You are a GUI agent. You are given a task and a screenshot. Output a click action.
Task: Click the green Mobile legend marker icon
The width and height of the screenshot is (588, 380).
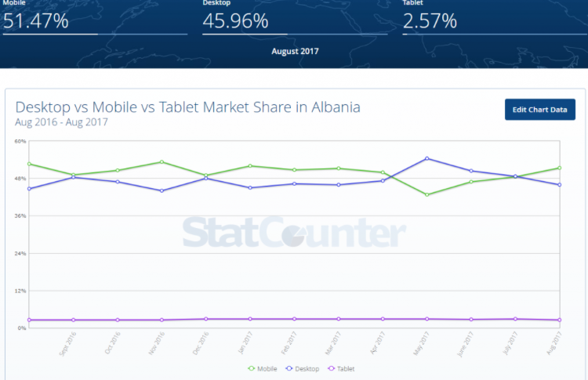[251, 367]
